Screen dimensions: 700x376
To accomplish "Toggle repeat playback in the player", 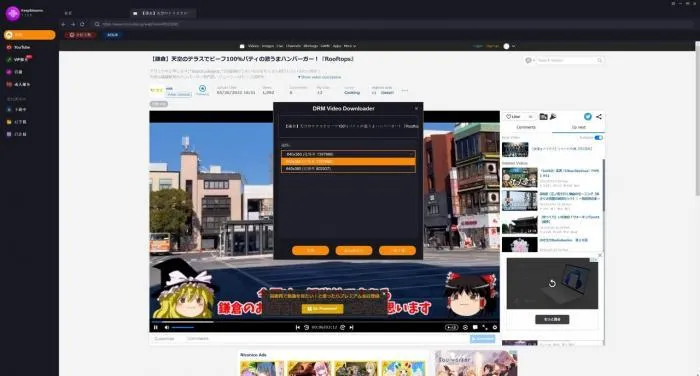I will [x=465, y=327].
